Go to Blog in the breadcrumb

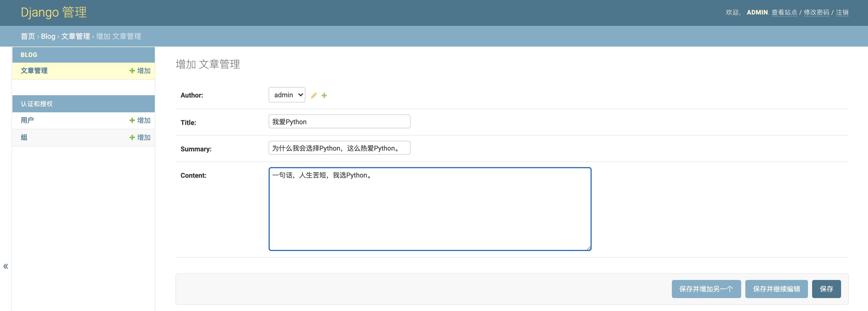click(x=48, y=36)
